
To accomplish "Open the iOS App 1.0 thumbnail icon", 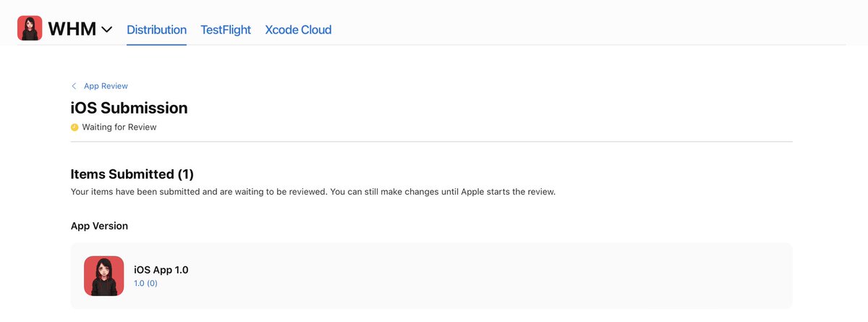I will pyautogui.click(x=104, y=276).
